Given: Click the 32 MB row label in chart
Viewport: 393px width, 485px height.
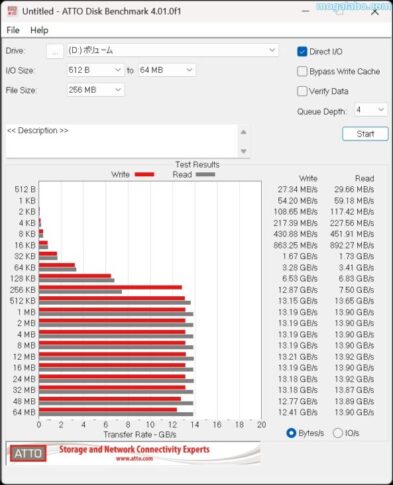Looking at the screenshot, I should (24, 390).
